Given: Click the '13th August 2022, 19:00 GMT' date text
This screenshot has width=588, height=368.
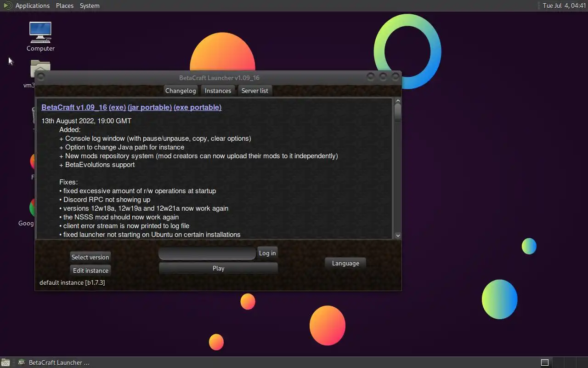Looking at the screenshot, I should point(86,121).
